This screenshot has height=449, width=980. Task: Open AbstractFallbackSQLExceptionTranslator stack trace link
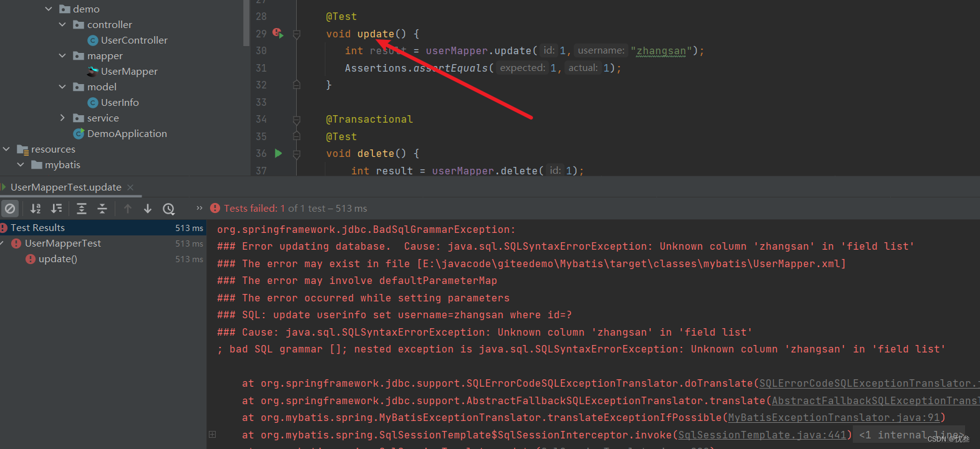[x=875, y=401]
